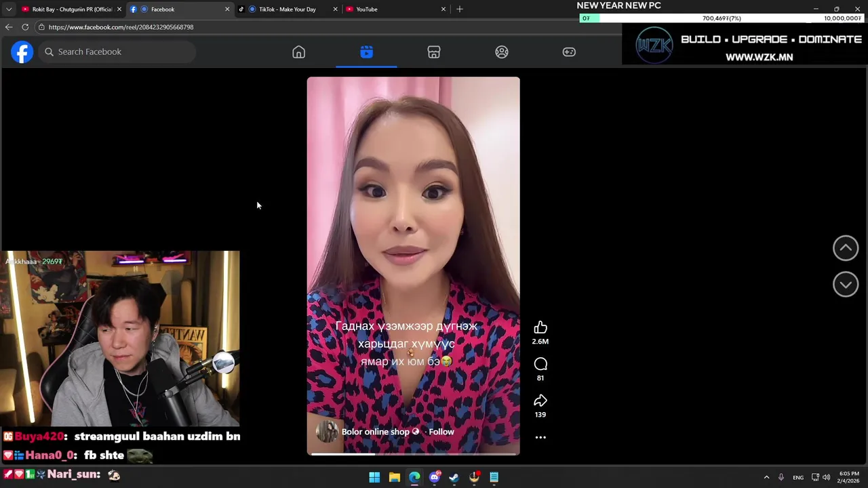Reload the page with refresh icon
This screenshot has width=868, height=488.
(x=25, y=27)
